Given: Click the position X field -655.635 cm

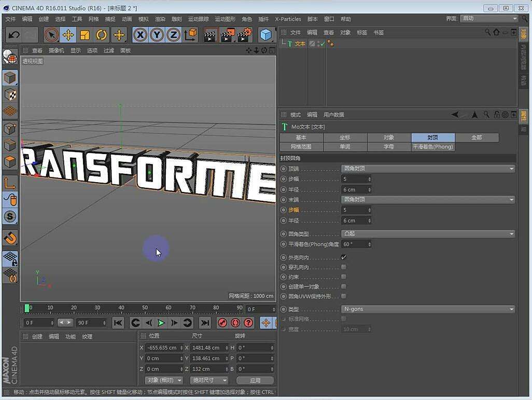Looking at the screenshot, I should pos(161,348).
